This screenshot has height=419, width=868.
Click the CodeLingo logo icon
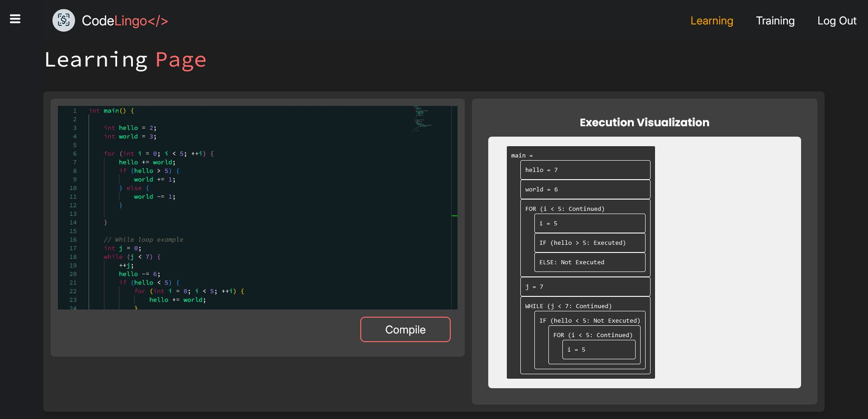63,20
